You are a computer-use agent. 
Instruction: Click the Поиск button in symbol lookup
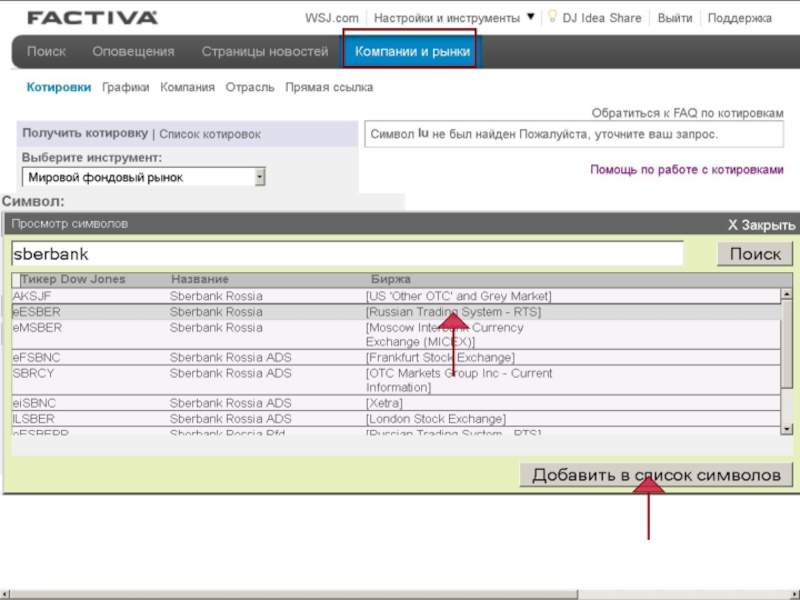point(754,254)
